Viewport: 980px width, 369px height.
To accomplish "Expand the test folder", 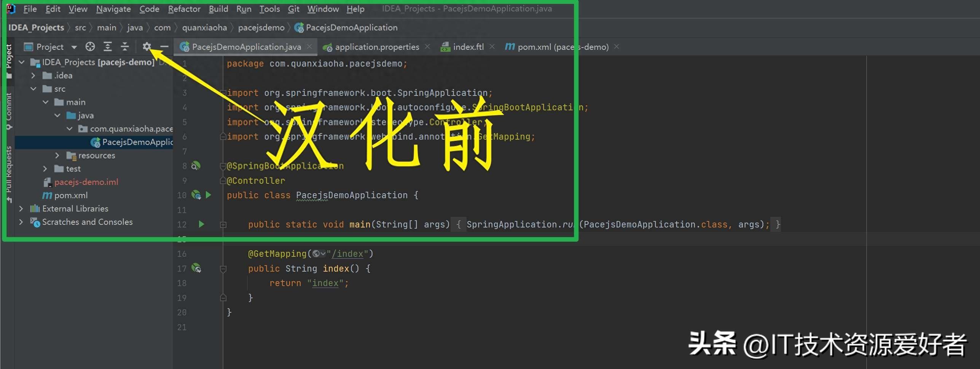I will click(46, 169).
